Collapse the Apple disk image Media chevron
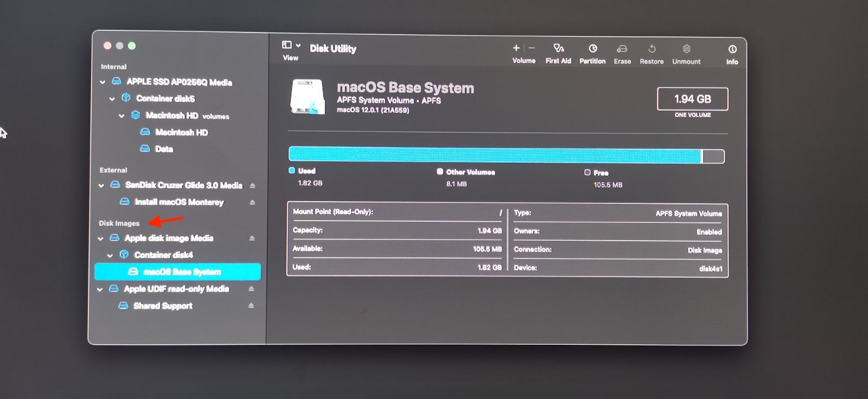Viewport: 868px width, 399px height. pyautogui.click(x=100, y=239)
